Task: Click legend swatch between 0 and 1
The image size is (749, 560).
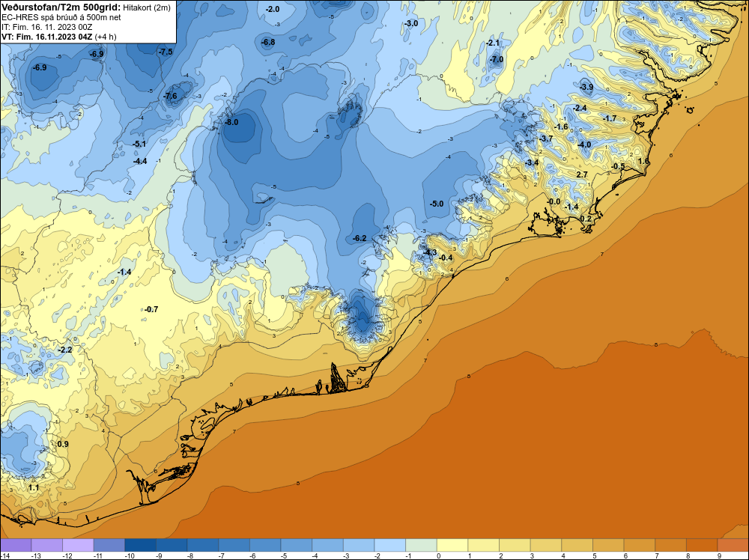Action: pyautogui.click(x=452, y=545)
